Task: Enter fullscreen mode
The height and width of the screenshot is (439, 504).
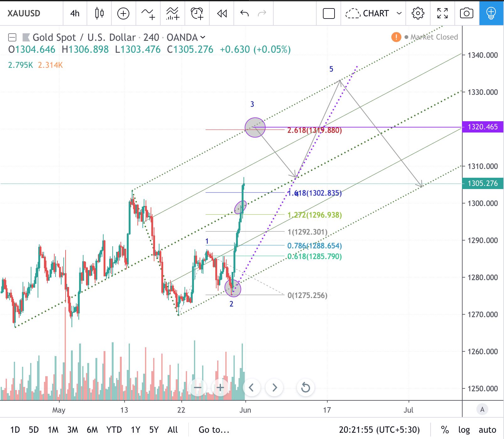Action: [442, 13]
